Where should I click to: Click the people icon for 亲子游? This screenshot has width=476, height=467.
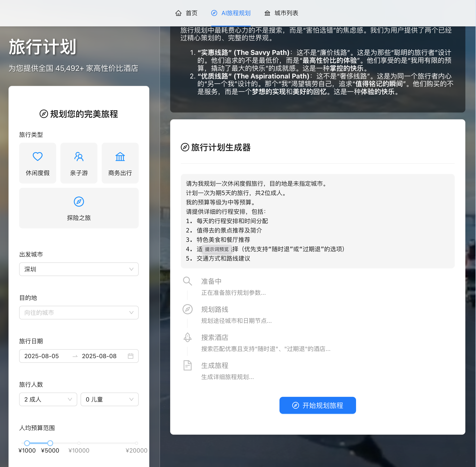tap(79, 157)
